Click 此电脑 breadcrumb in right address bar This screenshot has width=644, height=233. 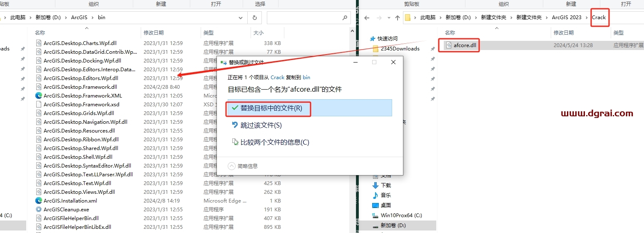click(x=428, y=18)
